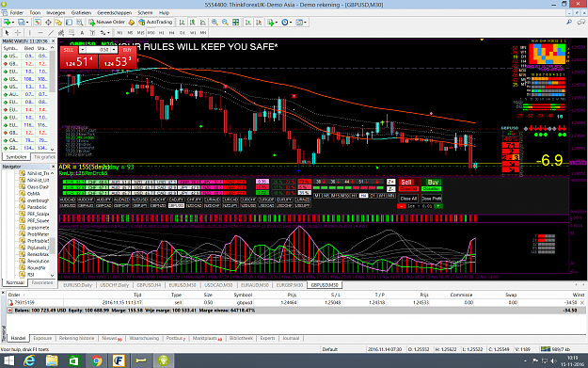Open the Profiles toolbar icon
This screenshot has height=368, width=588.
(21, 23)
